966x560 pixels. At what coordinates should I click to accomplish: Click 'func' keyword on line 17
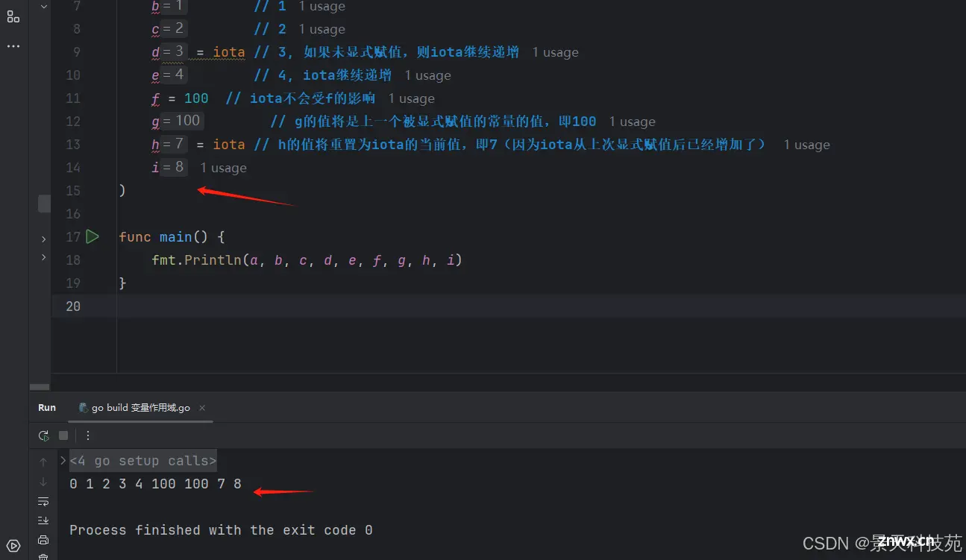tap(135, 237)
